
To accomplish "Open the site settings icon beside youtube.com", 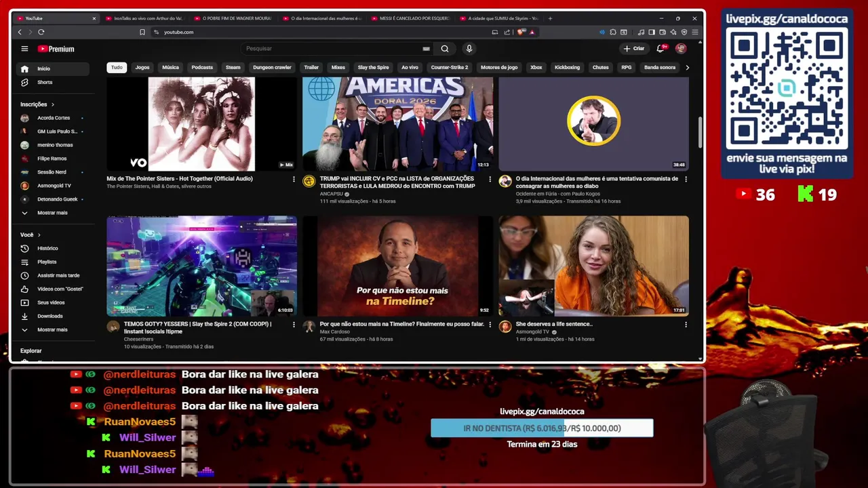I will click(157, 32).
